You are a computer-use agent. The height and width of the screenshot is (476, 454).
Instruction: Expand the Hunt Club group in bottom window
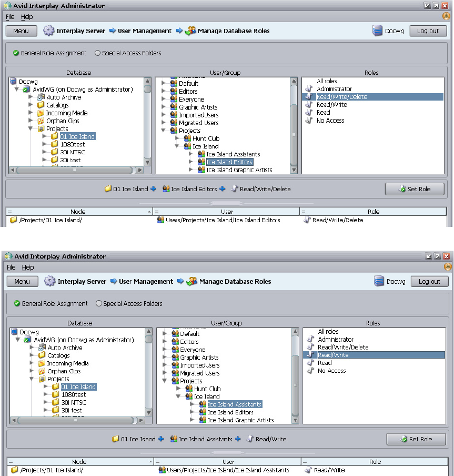[x=179, y=388]
